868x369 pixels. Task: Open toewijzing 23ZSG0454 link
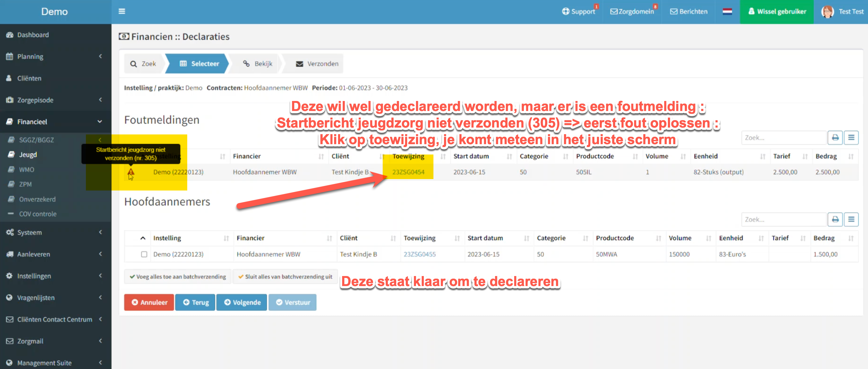coord(409,172)
